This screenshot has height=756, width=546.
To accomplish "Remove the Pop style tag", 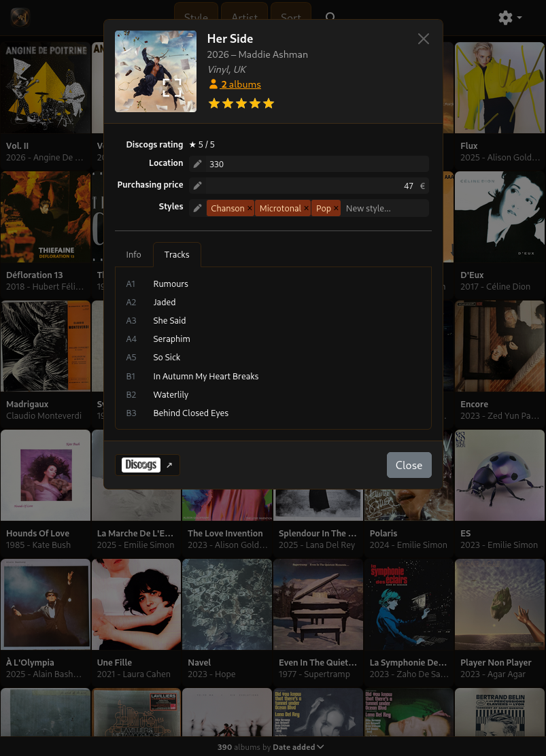I will [x=336, y=208].
